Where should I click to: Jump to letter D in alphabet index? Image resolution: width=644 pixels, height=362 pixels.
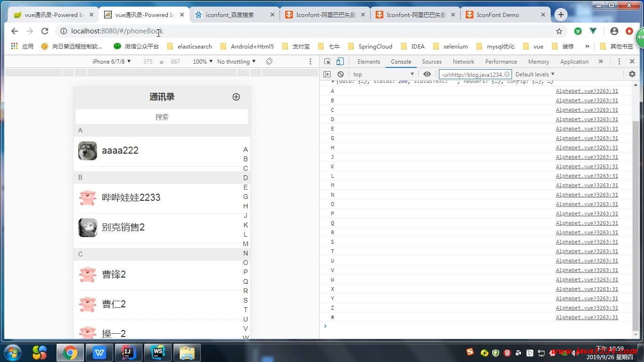pyautogui.click(x=246, y=178)
